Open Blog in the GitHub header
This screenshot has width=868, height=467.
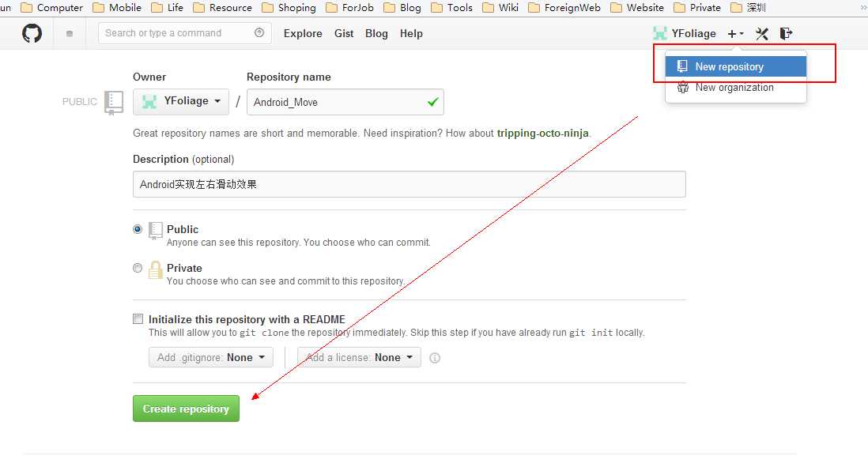(x=376, y=34)
